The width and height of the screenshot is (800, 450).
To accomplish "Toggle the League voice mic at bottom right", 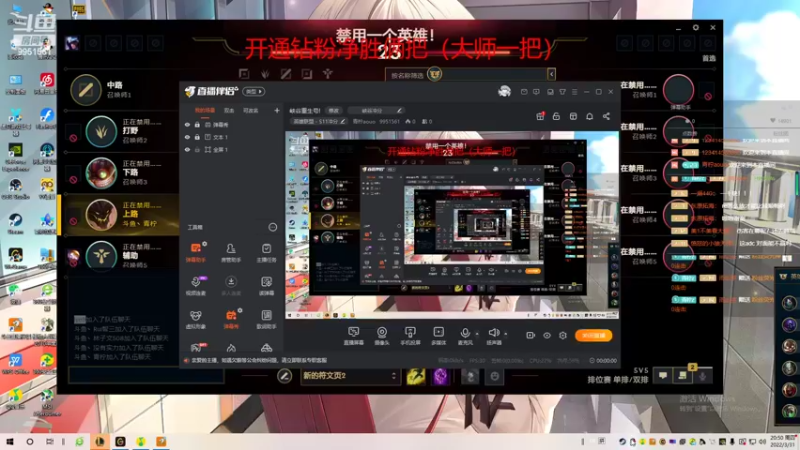I will [x=703, y=376].
